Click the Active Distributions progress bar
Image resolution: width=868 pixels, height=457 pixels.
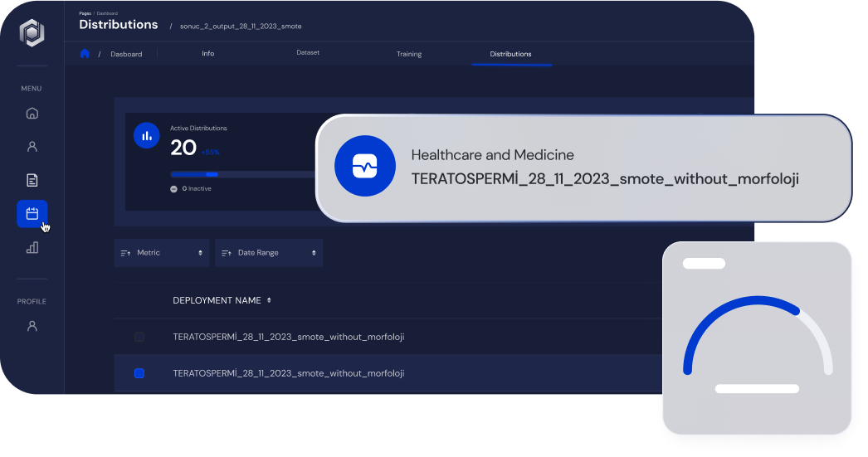pyautogui.click(x=241, y=175)
